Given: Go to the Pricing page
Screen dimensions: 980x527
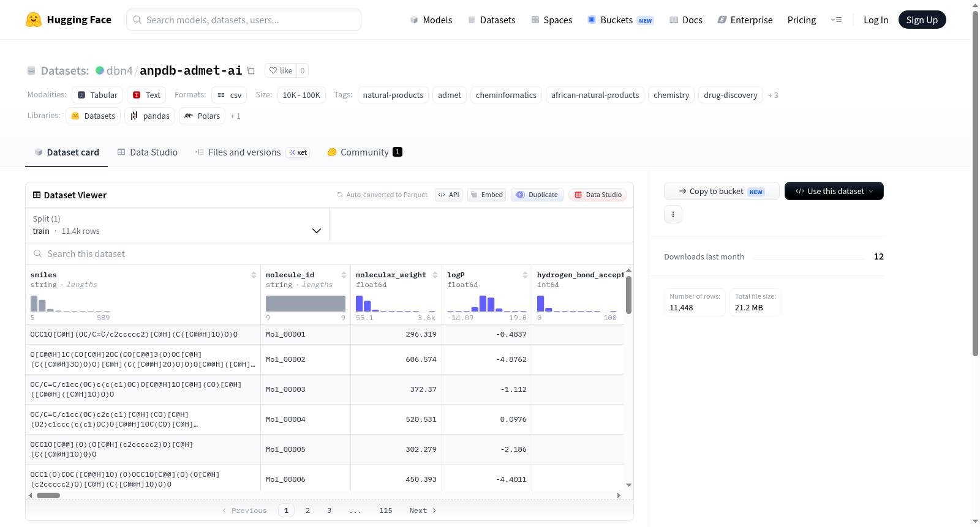Looking at the screenshot, I should (802, 20).
